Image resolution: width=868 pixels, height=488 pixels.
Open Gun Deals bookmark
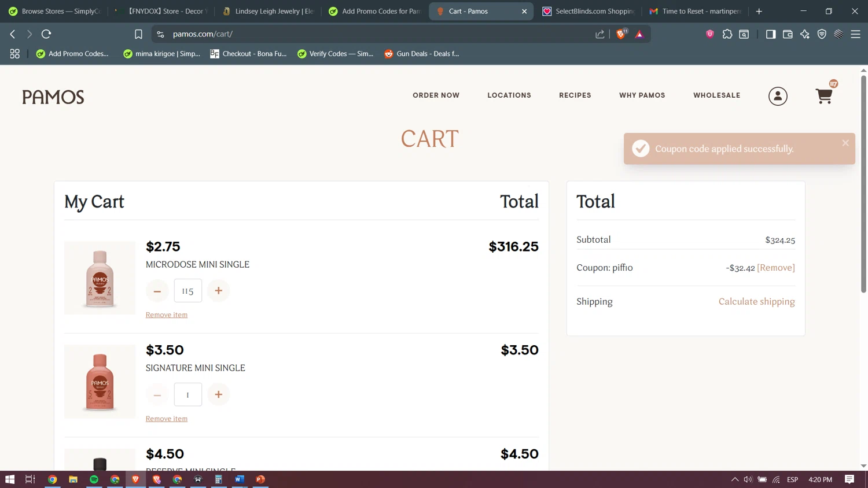(422, 54)
